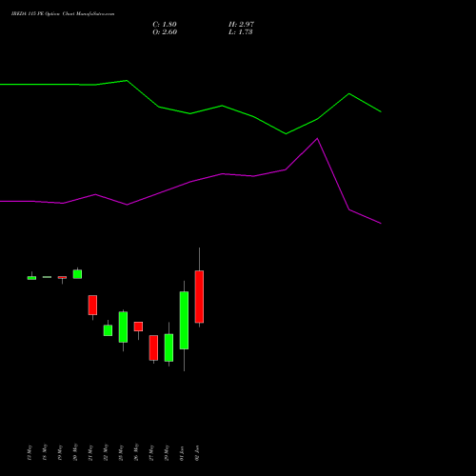Click the red candlestick above the 21 May label
The height and width of the screenshot is (476, 476).
tap(92, 305)
